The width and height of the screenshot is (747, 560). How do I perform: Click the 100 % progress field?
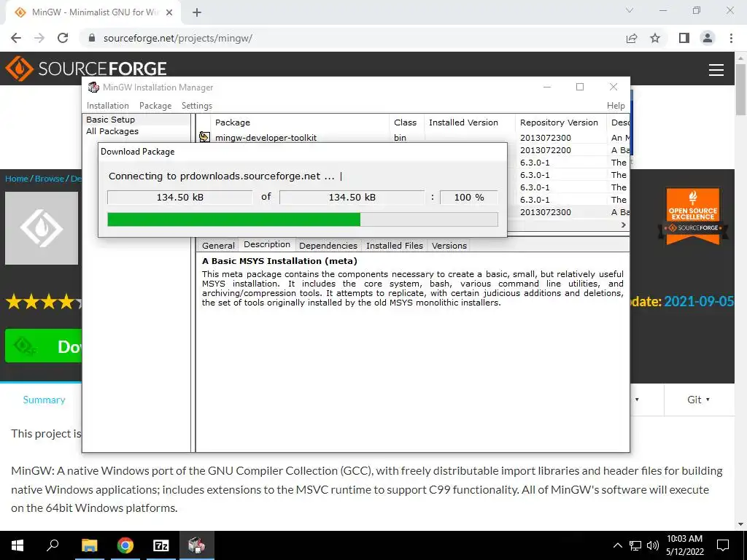[469, 197]
